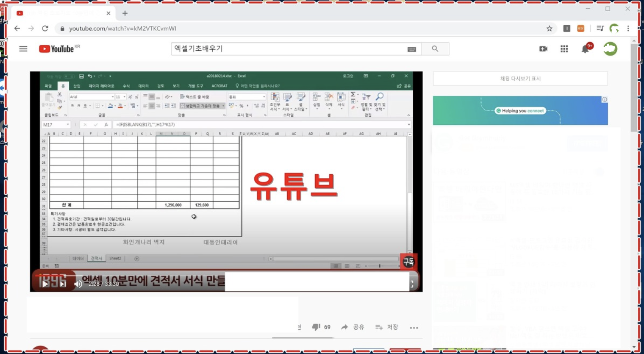The image size is (644, 354).
Task: Select the 수식 ribbon tab
Action: click(126, 86)
